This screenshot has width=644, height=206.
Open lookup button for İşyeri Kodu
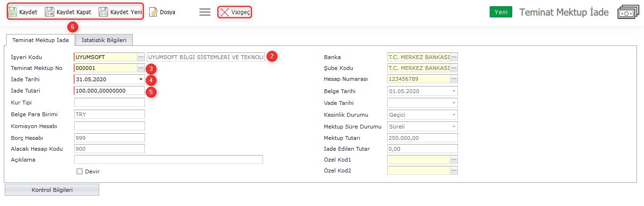(141, 57)
